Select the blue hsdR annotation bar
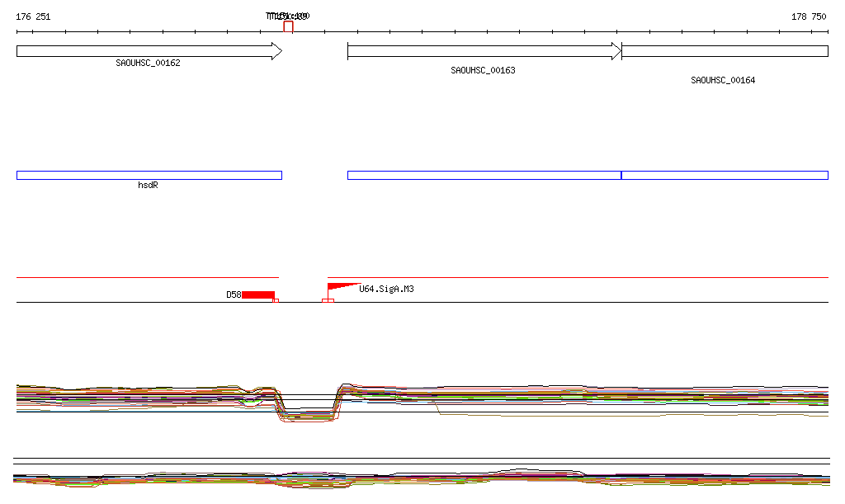This screenshot has width=845, height=504. [x=149, y=175]
